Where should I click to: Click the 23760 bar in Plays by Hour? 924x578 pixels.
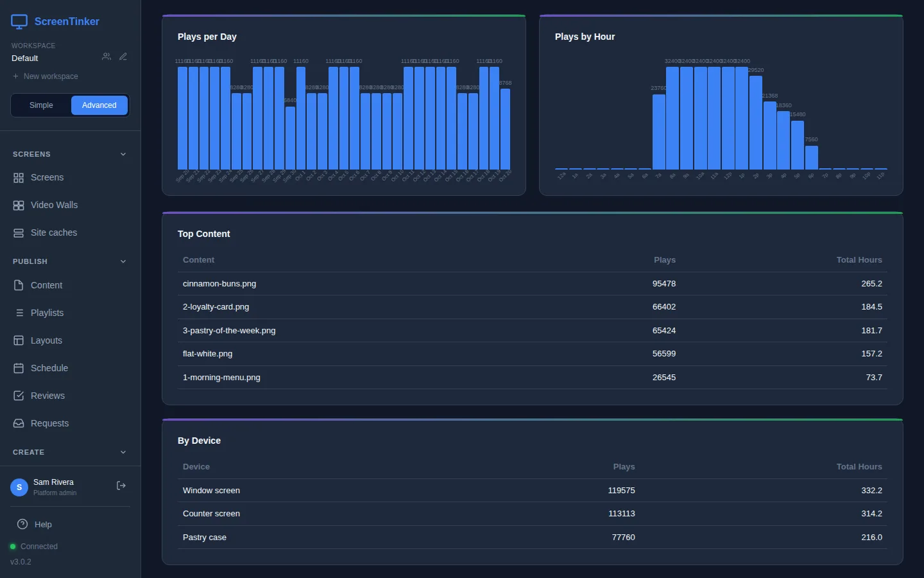click(x=659, y=132)
